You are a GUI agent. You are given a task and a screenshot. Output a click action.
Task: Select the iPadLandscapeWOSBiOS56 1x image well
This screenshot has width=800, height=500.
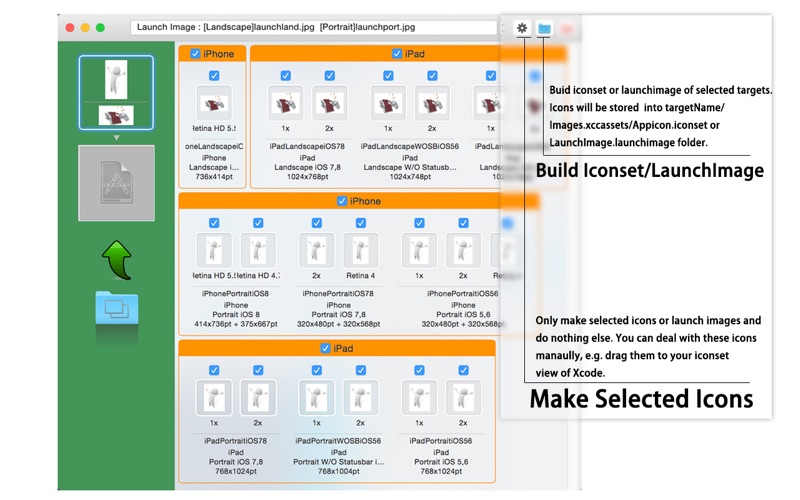(388, 103)
